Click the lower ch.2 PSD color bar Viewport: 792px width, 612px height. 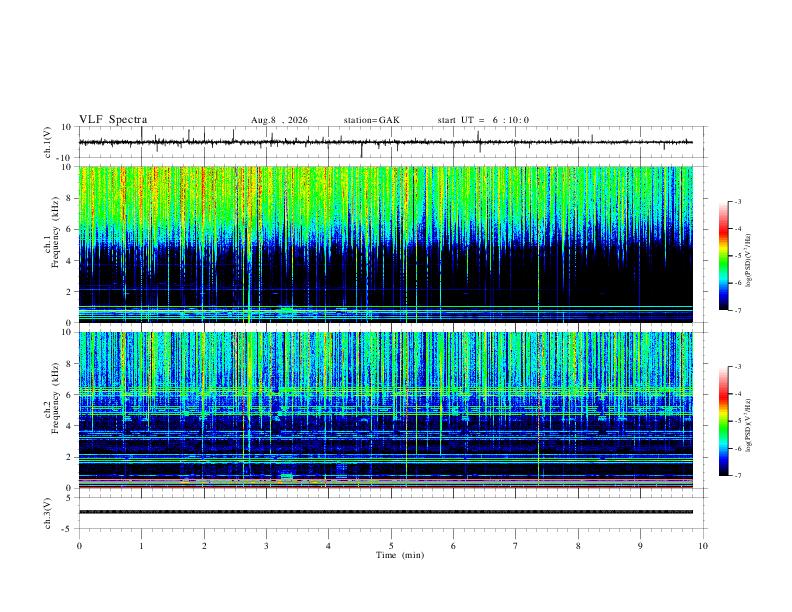724,421
